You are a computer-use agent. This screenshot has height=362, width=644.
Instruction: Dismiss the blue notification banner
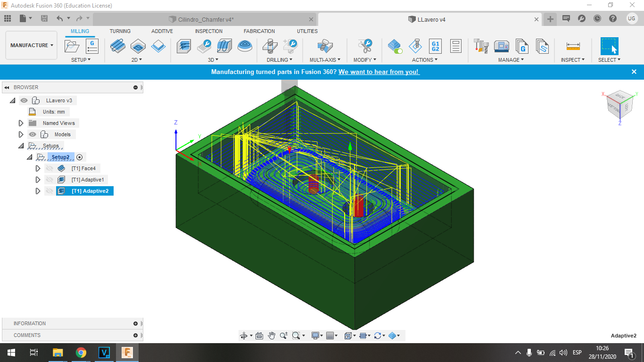coord(634,72)
